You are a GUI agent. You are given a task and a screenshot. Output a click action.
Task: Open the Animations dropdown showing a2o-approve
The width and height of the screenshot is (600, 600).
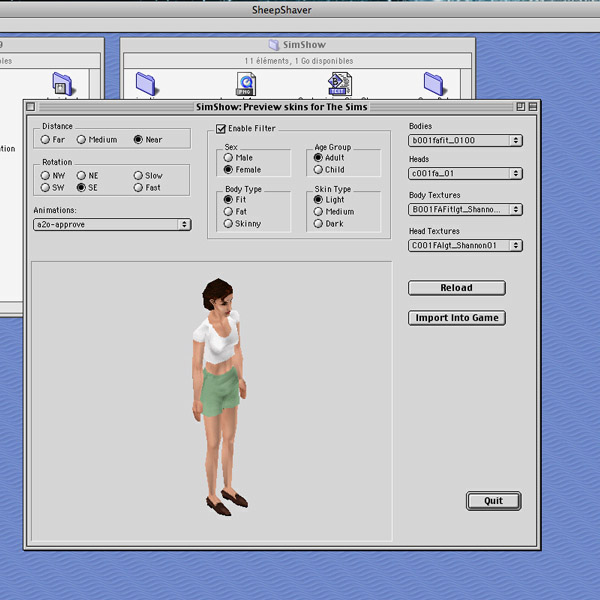click(x=112, y=225)
